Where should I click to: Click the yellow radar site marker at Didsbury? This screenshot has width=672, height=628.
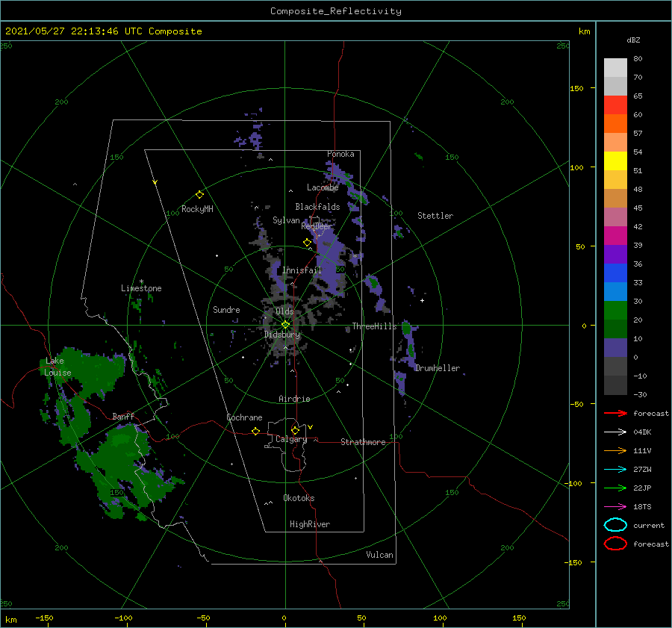click(x=285, y=325)
